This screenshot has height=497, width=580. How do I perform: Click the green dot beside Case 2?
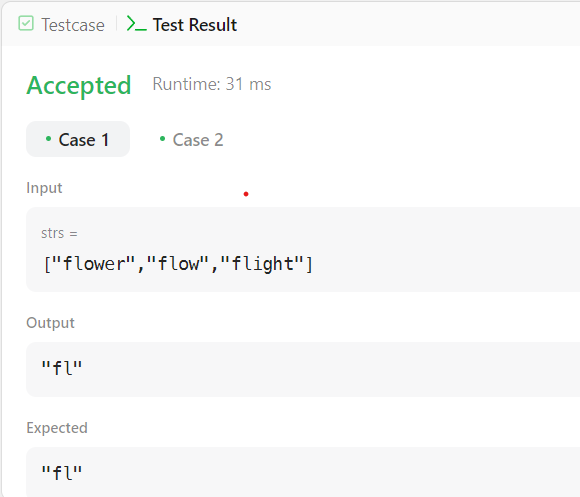(162, 139)
